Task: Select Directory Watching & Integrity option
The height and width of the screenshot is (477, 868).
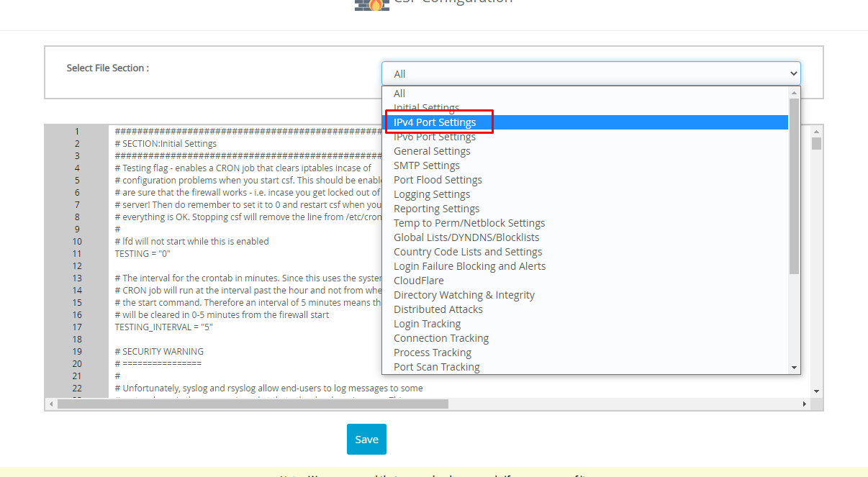Action: [x=464, y=295]
